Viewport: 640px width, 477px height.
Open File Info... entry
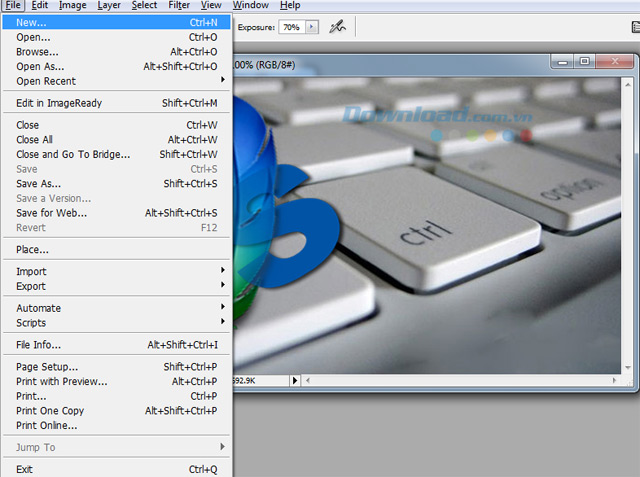(x=117, y=345)
